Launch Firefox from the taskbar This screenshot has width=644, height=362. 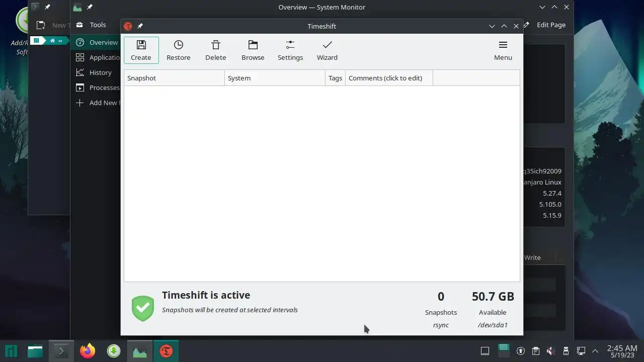tap(88, 351)
